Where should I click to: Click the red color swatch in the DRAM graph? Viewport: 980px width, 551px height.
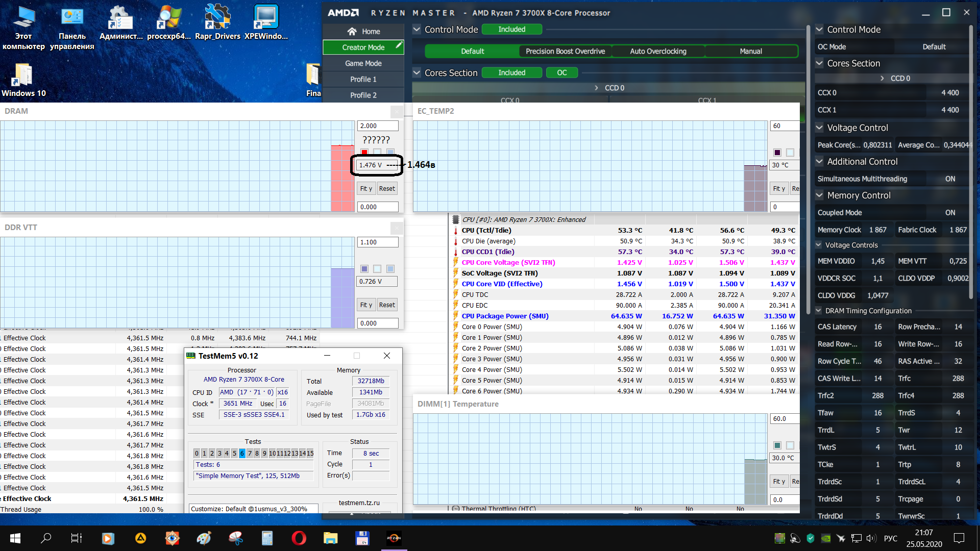pyautogui.click(x=364, y=152)
